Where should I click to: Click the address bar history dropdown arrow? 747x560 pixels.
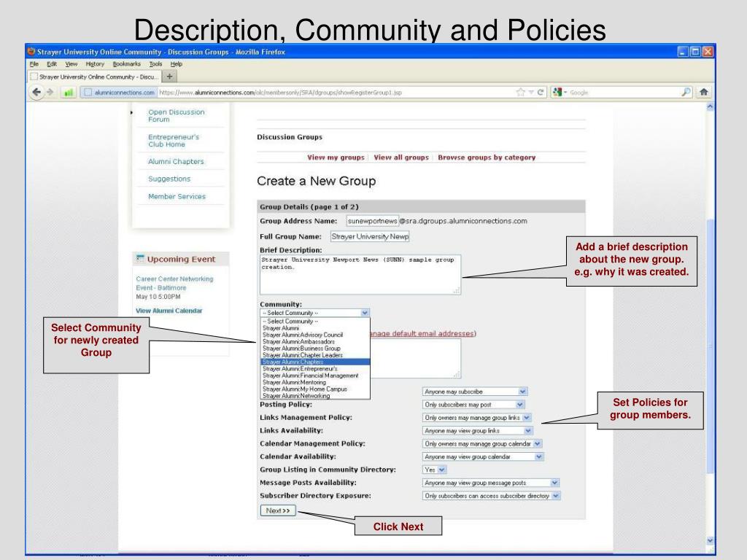[x=531, y=93]
